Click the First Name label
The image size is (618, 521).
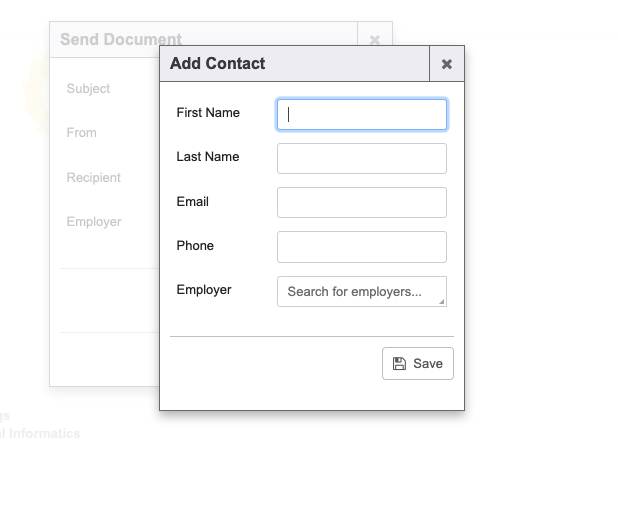pos(208,113)
